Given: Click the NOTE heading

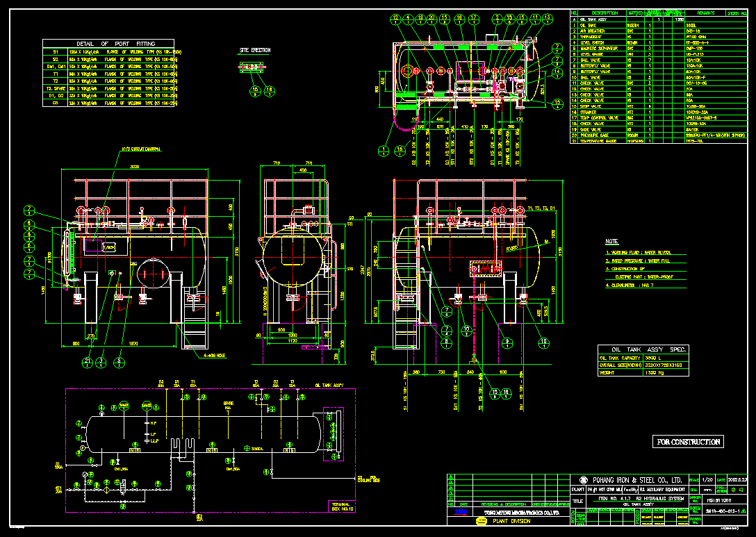Looking at the screenshot, I should pyautogui.click(x=611, y=241).
